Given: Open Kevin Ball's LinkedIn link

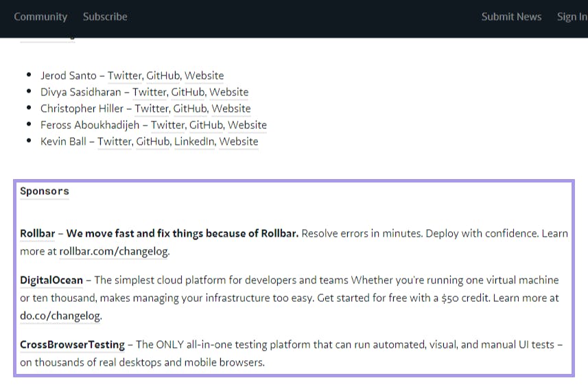Looking at the screenshot, I should coord(194,141).
